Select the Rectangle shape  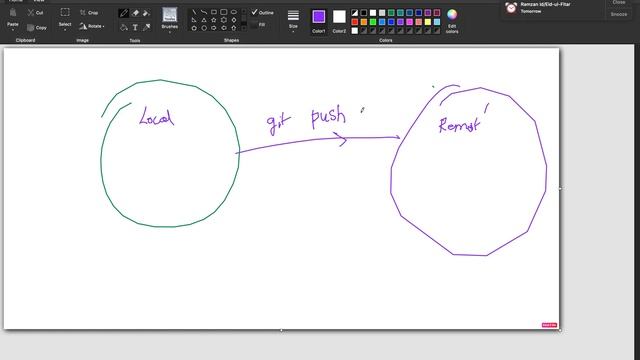[213, 12]
